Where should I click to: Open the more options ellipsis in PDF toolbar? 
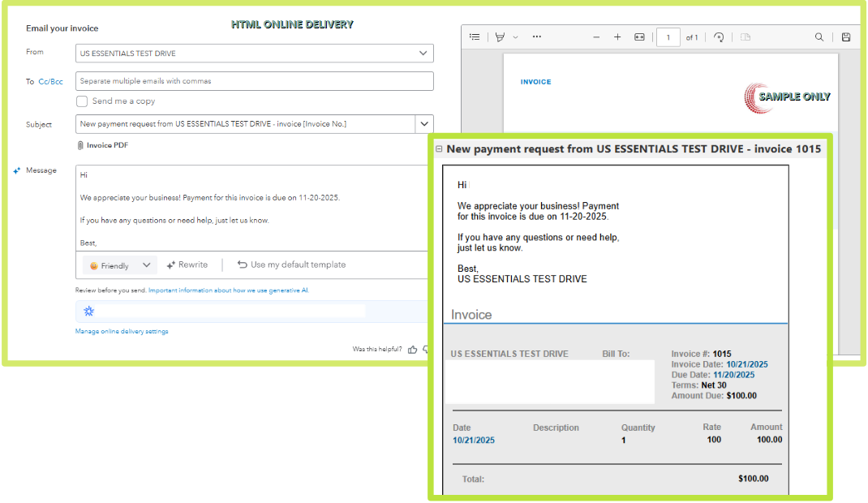[x=536, y=37]
